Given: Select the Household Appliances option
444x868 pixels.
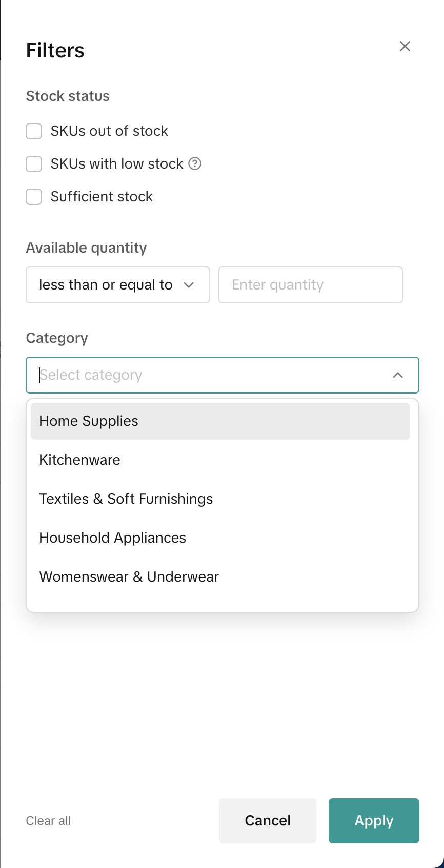Looking at the screenshot, I should pos(113,538).
